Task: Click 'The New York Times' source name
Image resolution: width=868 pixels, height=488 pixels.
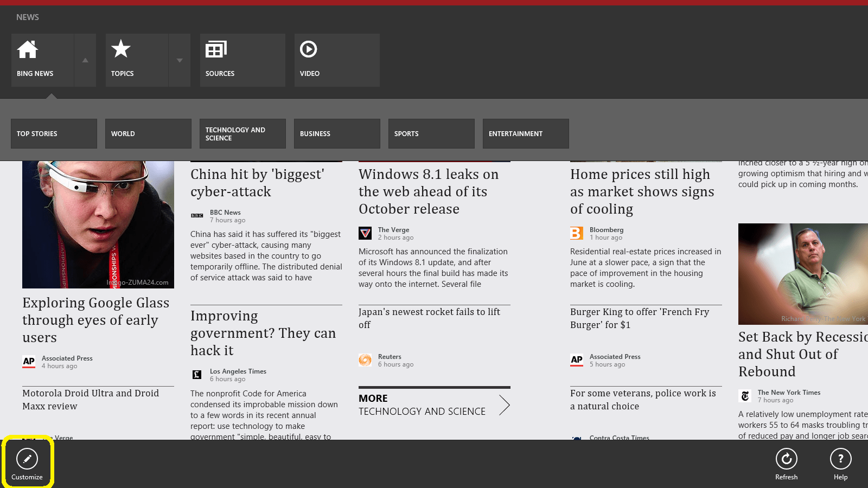Action: click(x=789, y=393)
